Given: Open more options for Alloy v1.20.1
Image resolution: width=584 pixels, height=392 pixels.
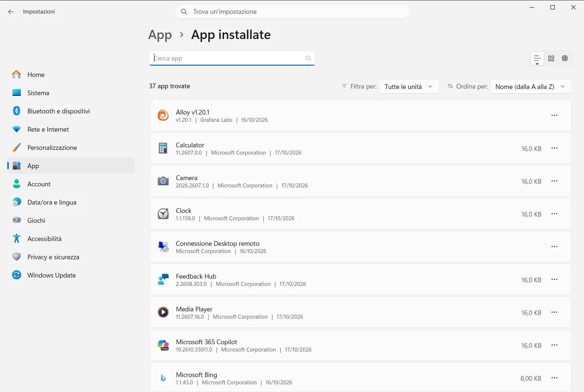Looking at the screenshot, I should [554, 115].
